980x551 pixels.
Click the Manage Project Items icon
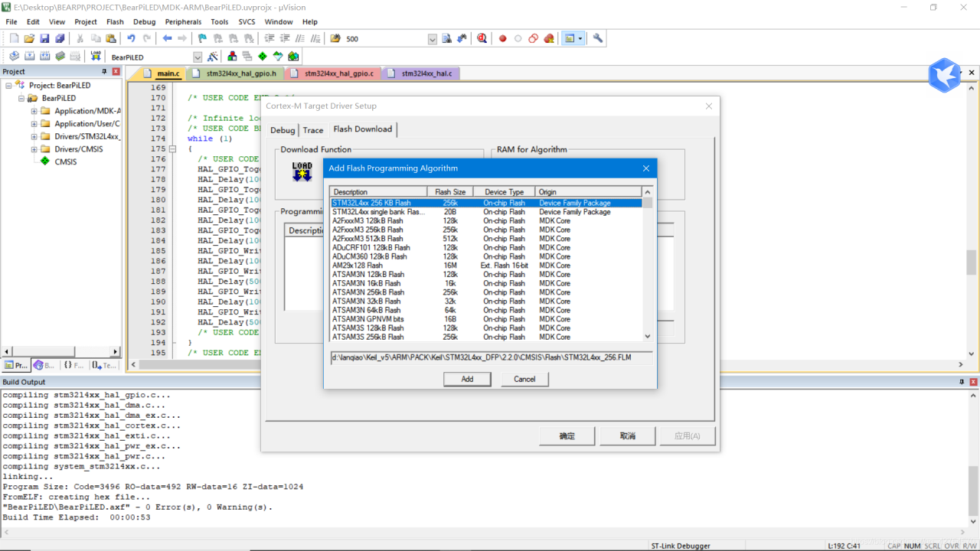point(232,57)
